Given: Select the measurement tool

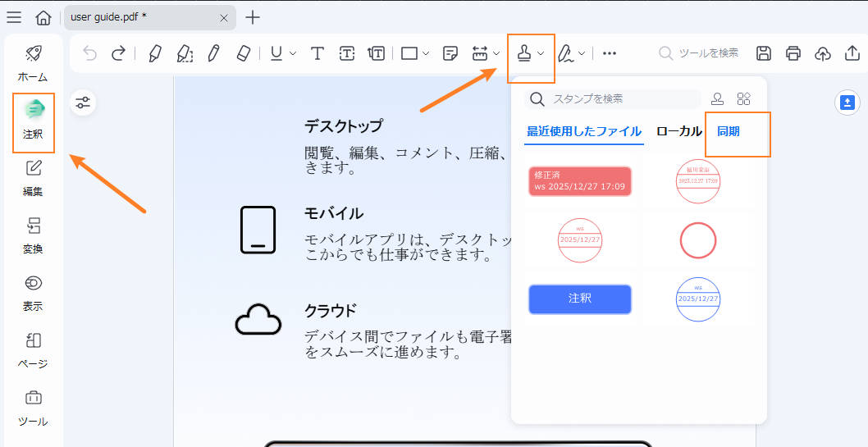Looking at the screenshot, I should click(x=479, y=53).
